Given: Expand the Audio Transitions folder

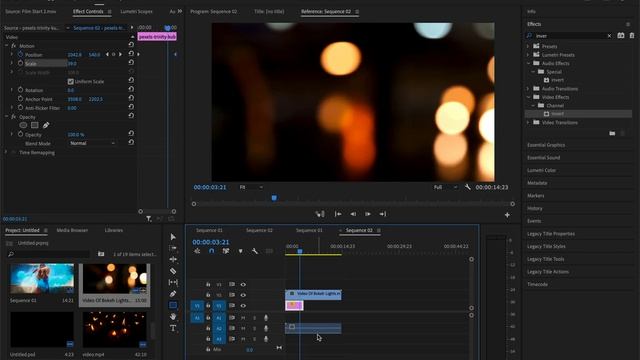Looking at the screenshot, I should (x=528, y=89).
